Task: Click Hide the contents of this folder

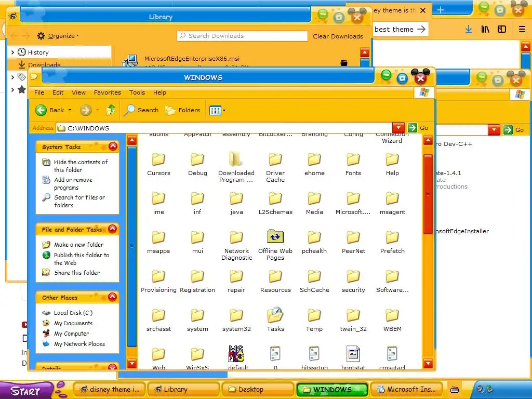Action: [81, 166]
